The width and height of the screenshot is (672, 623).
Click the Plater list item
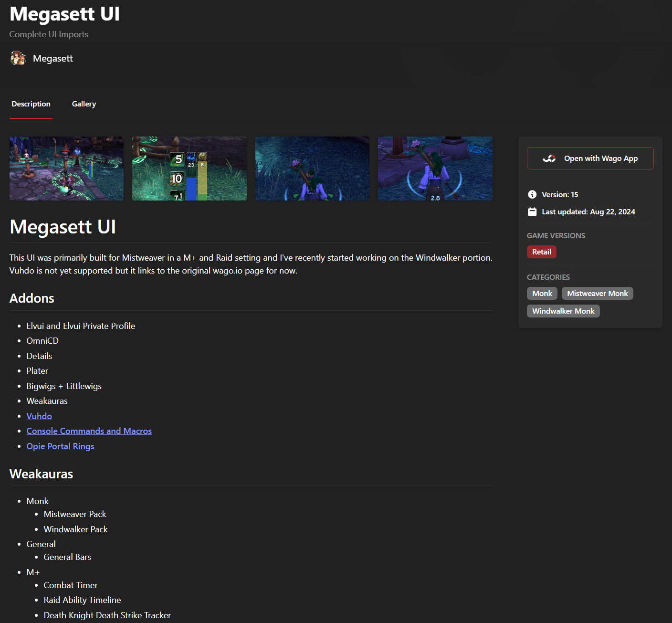coord(37,371)
